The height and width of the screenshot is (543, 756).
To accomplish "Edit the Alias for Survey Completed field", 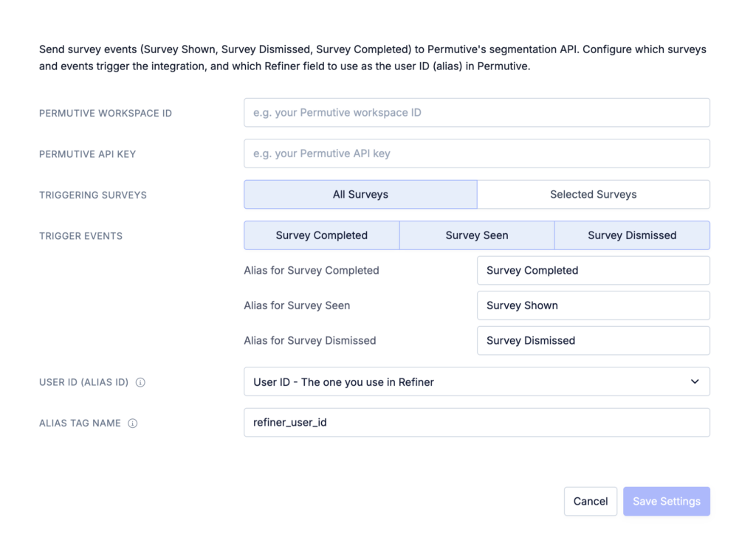I will pos(593,271).
